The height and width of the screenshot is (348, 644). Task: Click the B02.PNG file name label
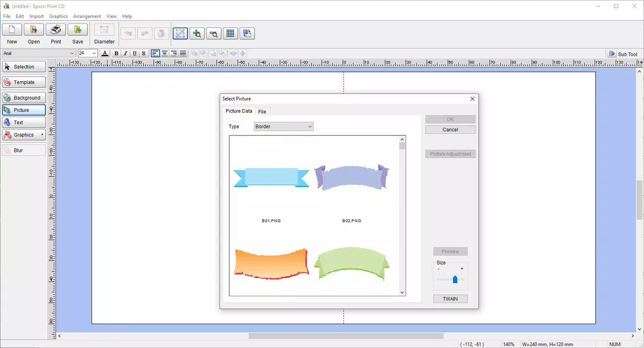click(x=352, y=221)
